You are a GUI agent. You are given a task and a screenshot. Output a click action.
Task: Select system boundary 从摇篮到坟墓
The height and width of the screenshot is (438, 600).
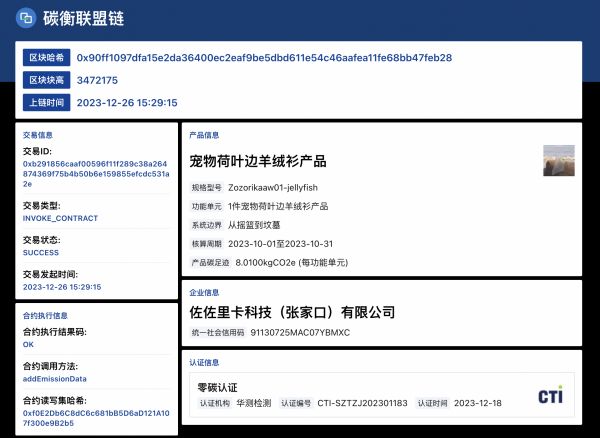coord(254,225)
